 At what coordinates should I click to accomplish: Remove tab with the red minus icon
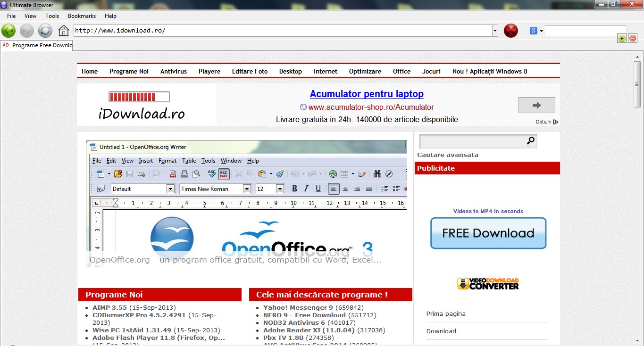coord(633,38)
